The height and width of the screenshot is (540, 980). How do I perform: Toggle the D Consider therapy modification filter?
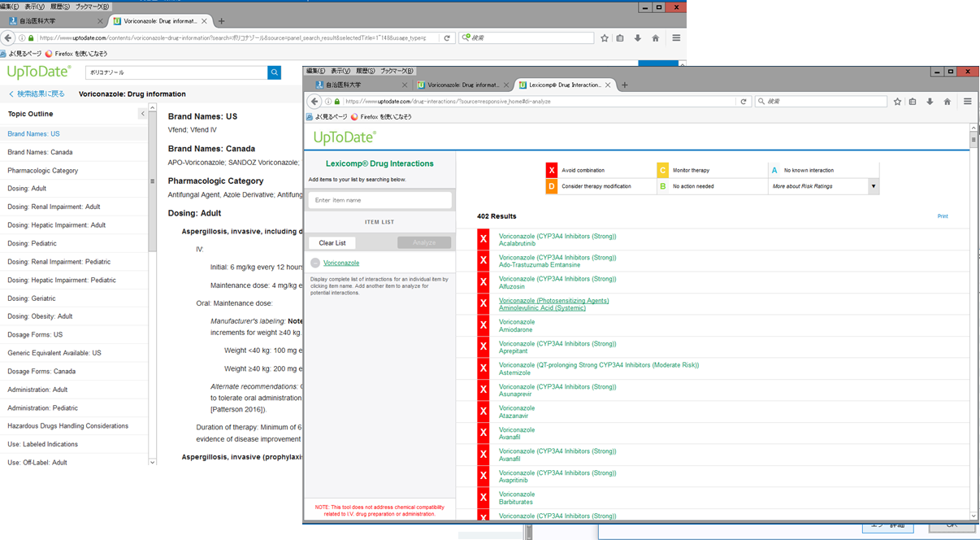pos(552,186)
